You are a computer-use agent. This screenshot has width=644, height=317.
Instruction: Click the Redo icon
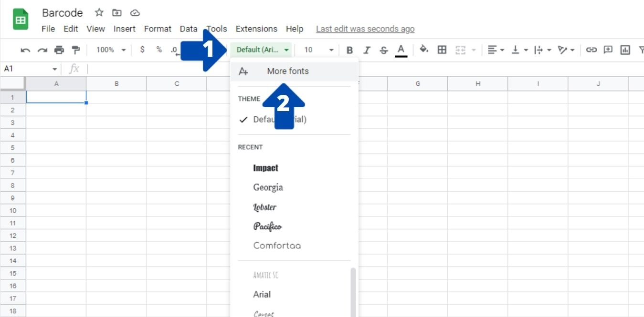coord(42,50)
